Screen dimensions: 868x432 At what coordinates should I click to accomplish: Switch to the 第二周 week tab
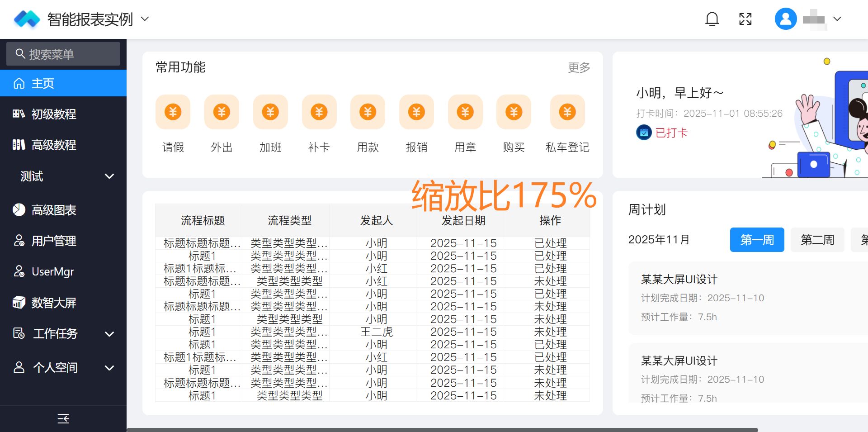click(817, 240)
